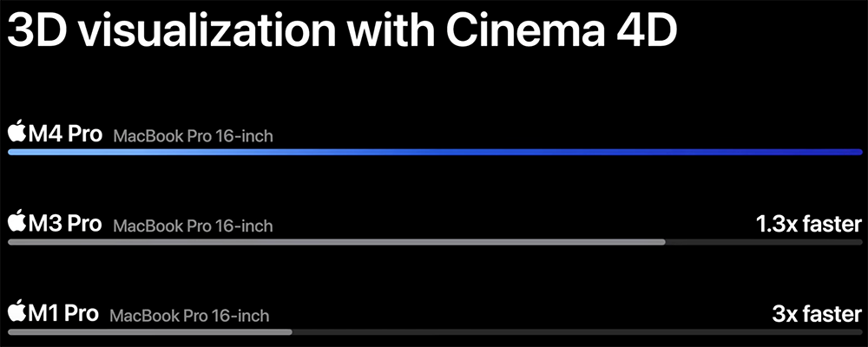Click the Apple logo beside M4 Pro

pyautogui.click(x=17, y=131)
